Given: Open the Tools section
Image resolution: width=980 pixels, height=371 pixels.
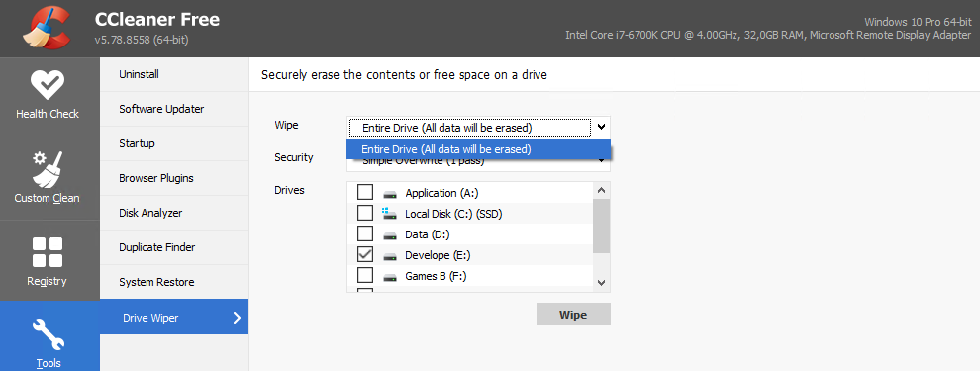Looking at the screenshot, I should 49,336.
